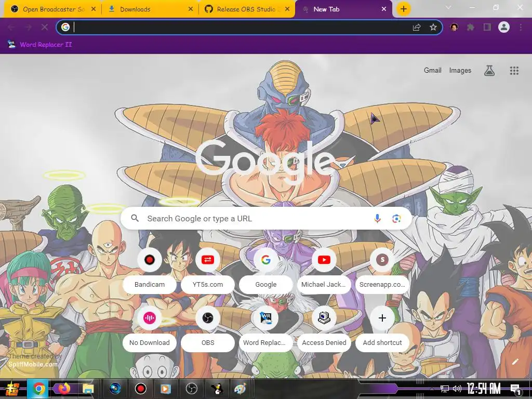Open the Images link
532x399 pixels.
click(460, 70)
